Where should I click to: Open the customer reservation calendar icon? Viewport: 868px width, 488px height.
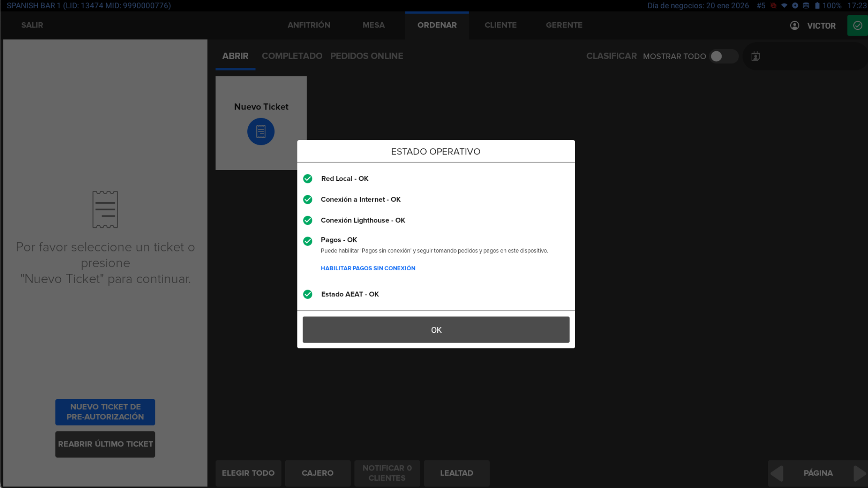[x=755, y=56]
